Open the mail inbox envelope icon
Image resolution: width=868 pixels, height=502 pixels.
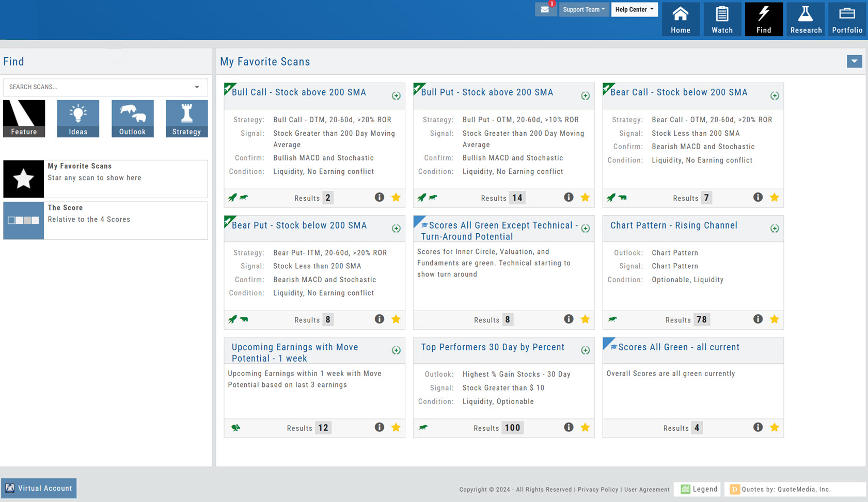point(545,9)
